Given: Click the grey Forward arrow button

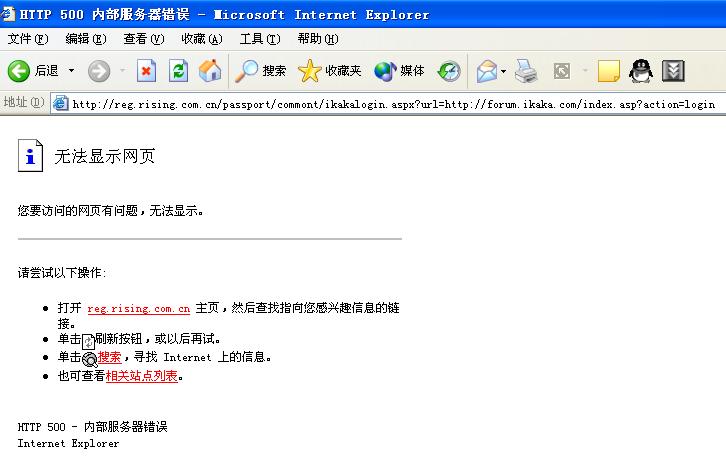Looking at the screenshot, I should (99, 71).
